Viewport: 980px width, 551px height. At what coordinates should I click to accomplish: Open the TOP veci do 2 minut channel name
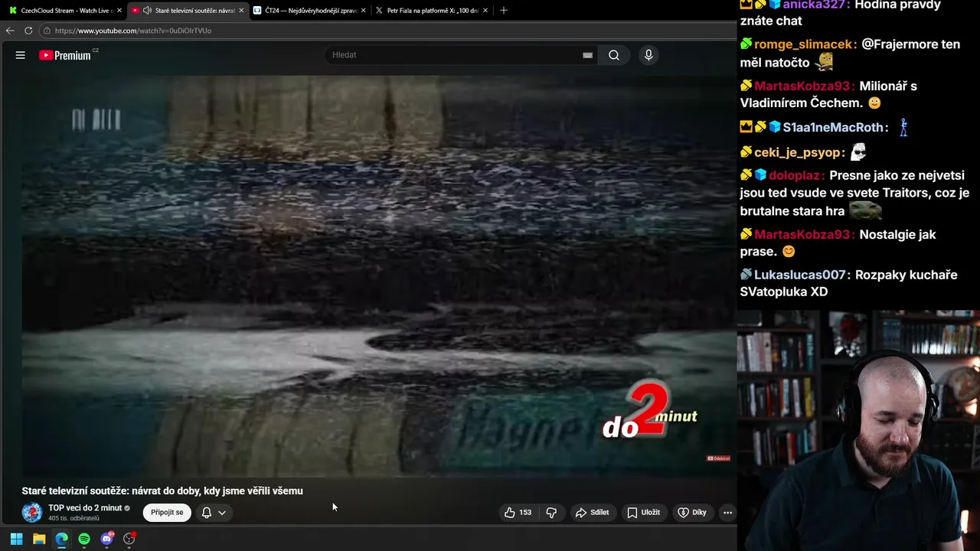click(x=85, y=508)
